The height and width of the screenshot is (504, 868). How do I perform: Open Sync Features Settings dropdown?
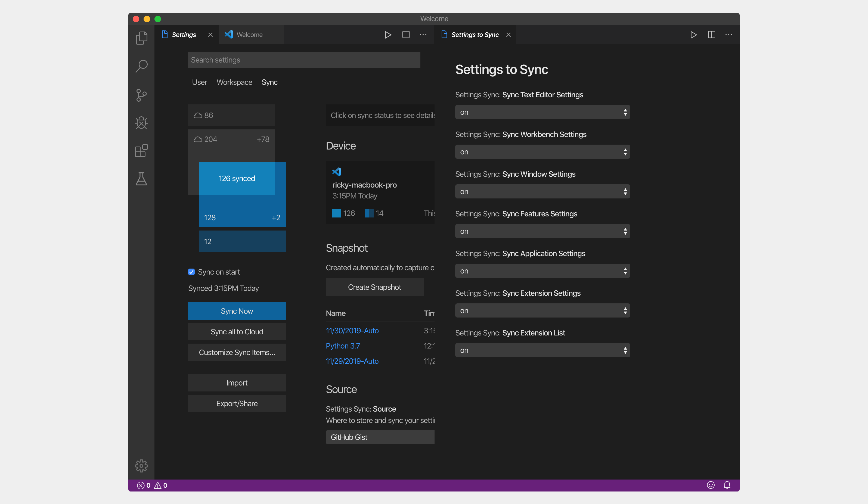[x=542, y=231]
